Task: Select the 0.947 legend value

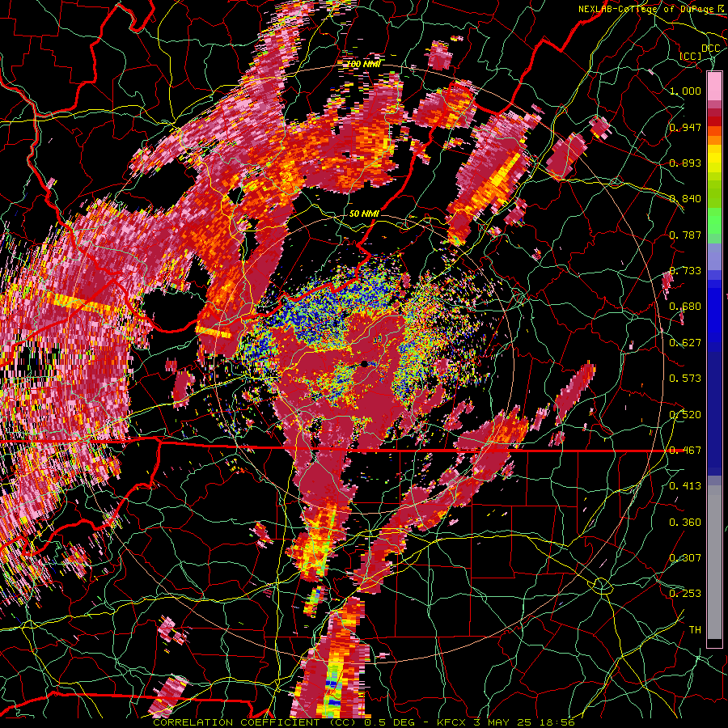Action: pos(685,127)
